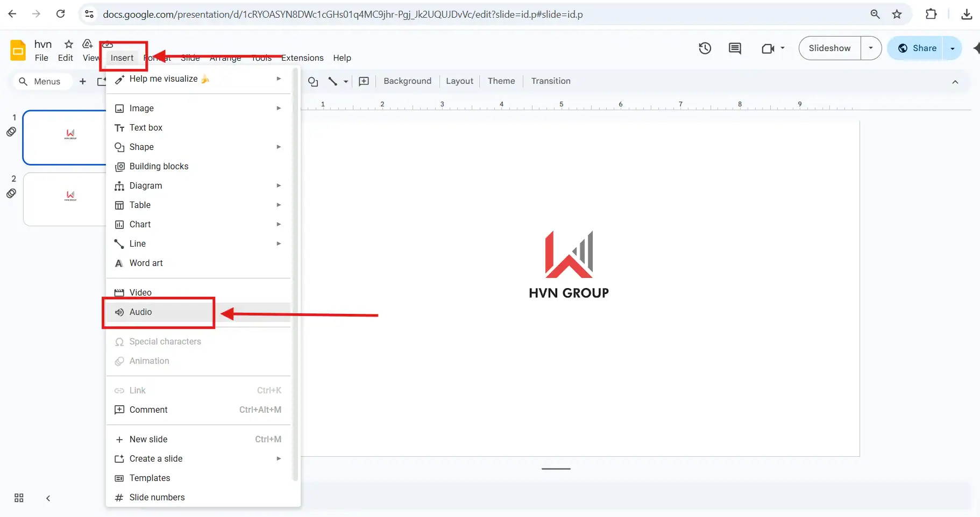The width and height of the screenshot is (980, 517).
Task: Click the site info icon in address bar
Action: [x=89, y=15]
